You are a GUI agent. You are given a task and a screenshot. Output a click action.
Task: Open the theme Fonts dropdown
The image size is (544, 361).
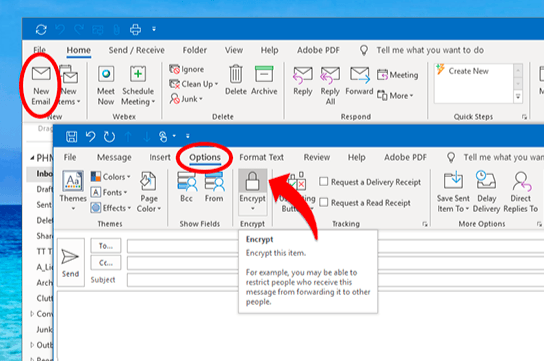click(x=109, y=192)
